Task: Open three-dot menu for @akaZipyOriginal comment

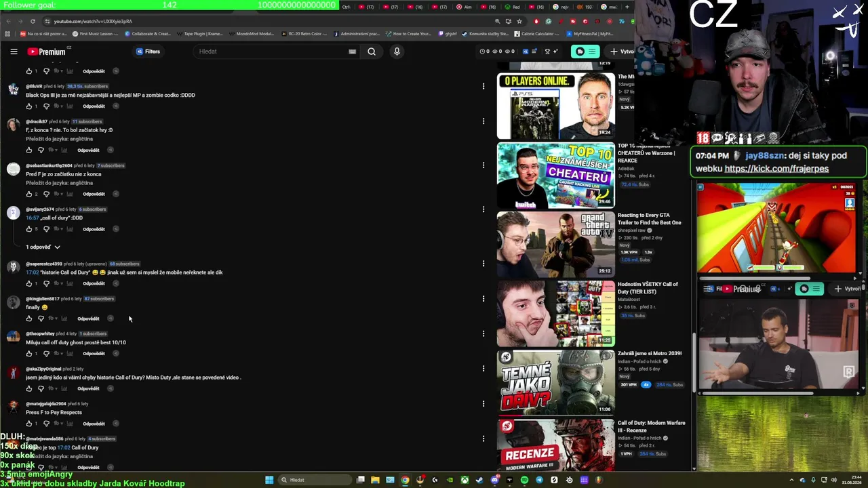Action: click(484, 369)
